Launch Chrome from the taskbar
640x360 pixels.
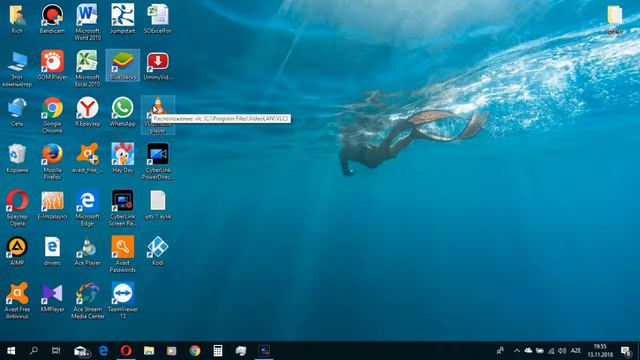click(x=195, y=351)
